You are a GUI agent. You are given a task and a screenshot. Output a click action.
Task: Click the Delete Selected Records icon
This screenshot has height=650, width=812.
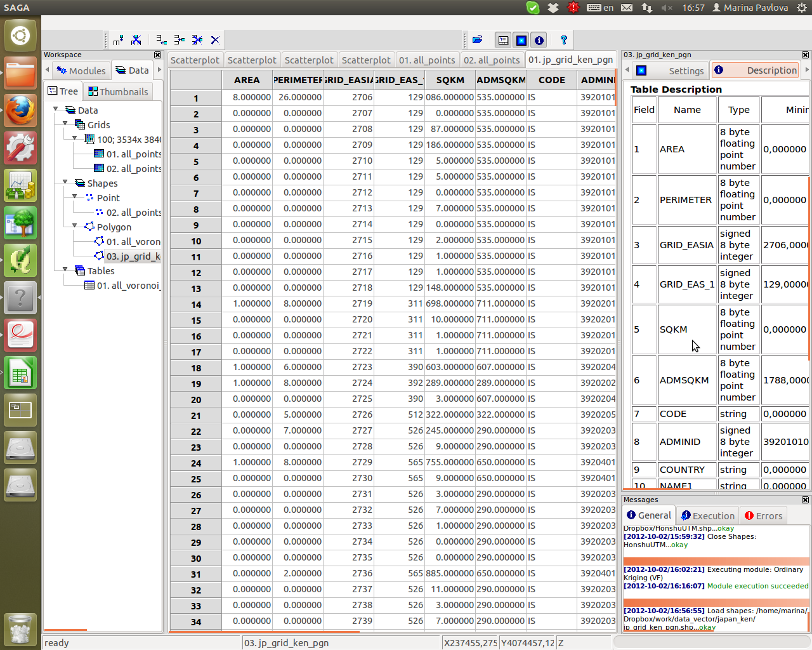pyautogui.click(x=197, y=40)
